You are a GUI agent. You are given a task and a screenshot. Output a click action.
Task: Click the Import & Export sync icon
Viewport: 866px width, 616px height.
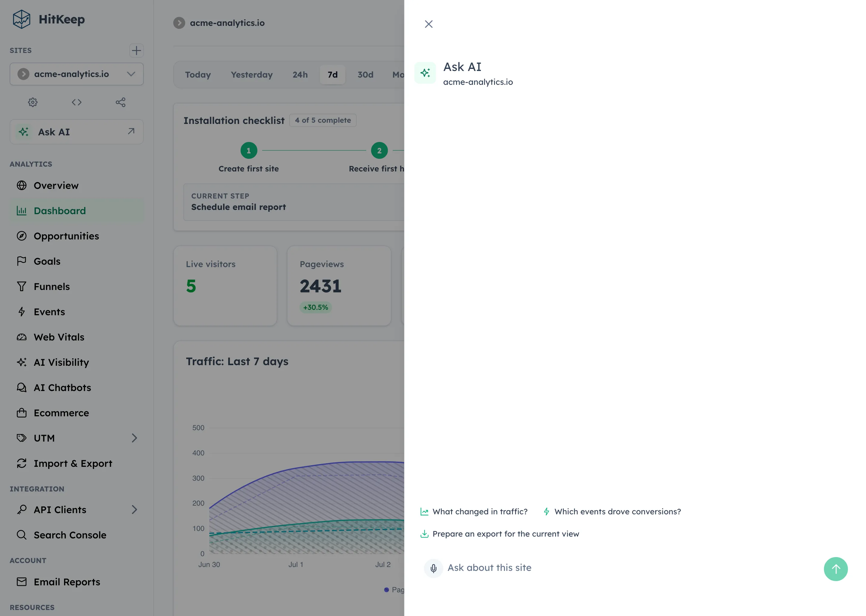22,463
